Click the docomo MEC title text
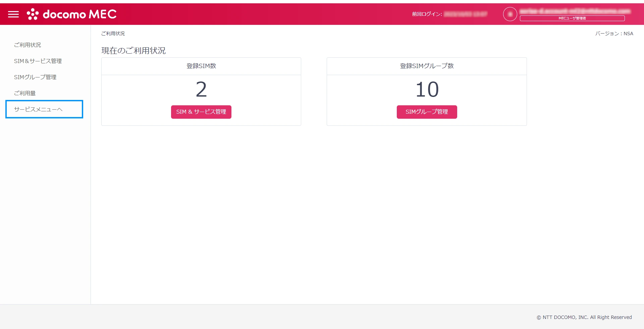Image resolution: width=644 pixels, height=329 pixels. [x=80, y=14]
